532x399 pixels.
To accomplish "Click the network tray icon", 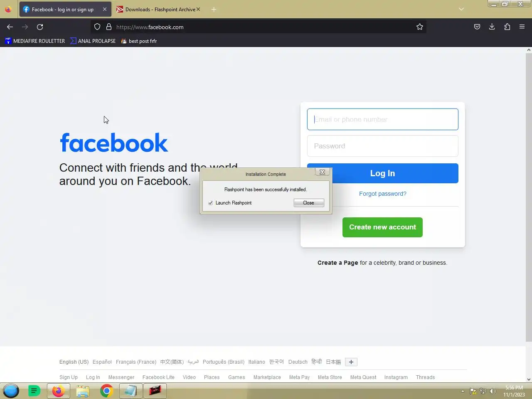I will click(x=483, y=391).
